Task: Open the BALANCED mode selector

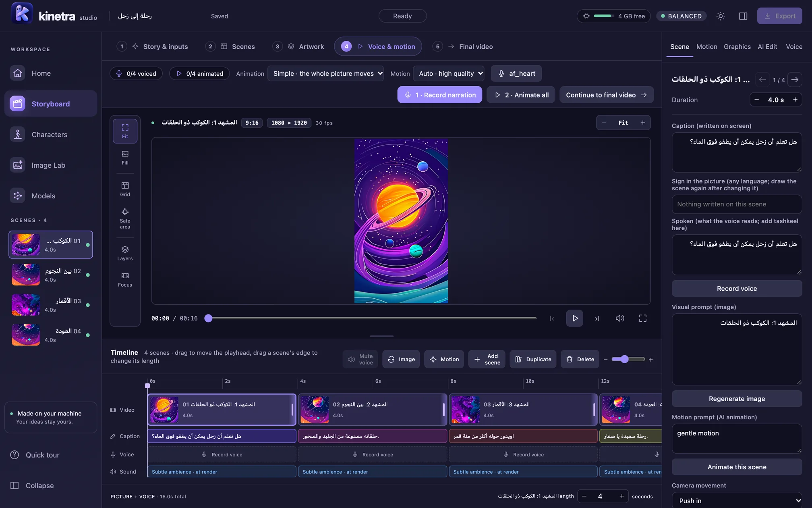Action: point(681,16)
